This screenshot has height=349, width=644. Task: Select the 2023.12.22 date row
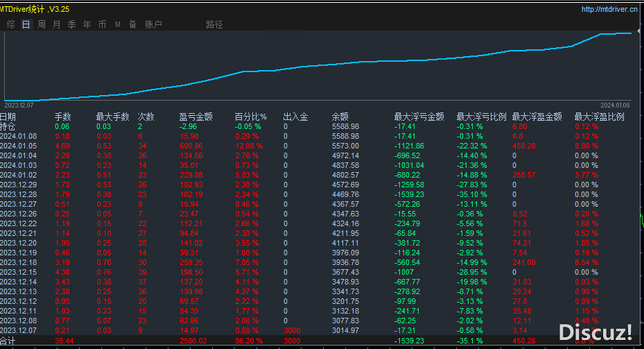tap(19, 223)
